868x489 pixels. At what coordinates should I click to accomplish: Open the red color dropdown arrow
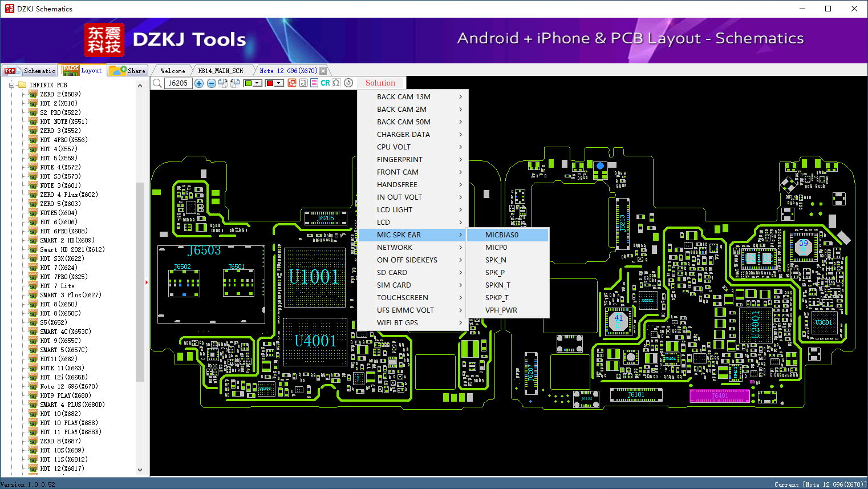tap(279, 83)
